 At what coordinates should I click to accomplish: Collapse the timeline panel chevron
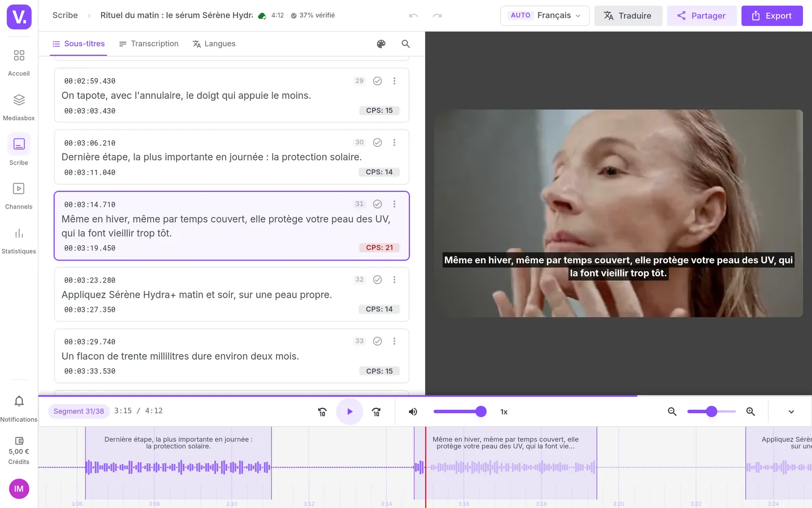(x=791, y=412)
